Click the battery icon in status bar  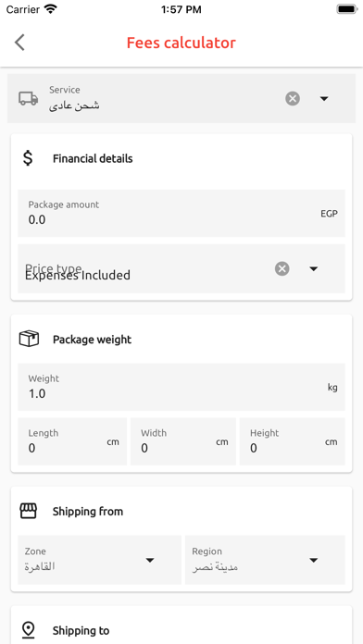click(347, 9)
